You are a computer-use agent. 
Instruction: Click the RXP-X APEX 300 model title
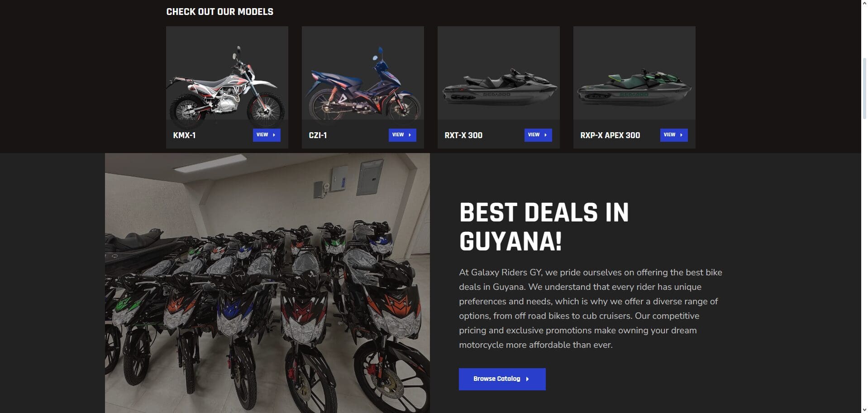610,135
